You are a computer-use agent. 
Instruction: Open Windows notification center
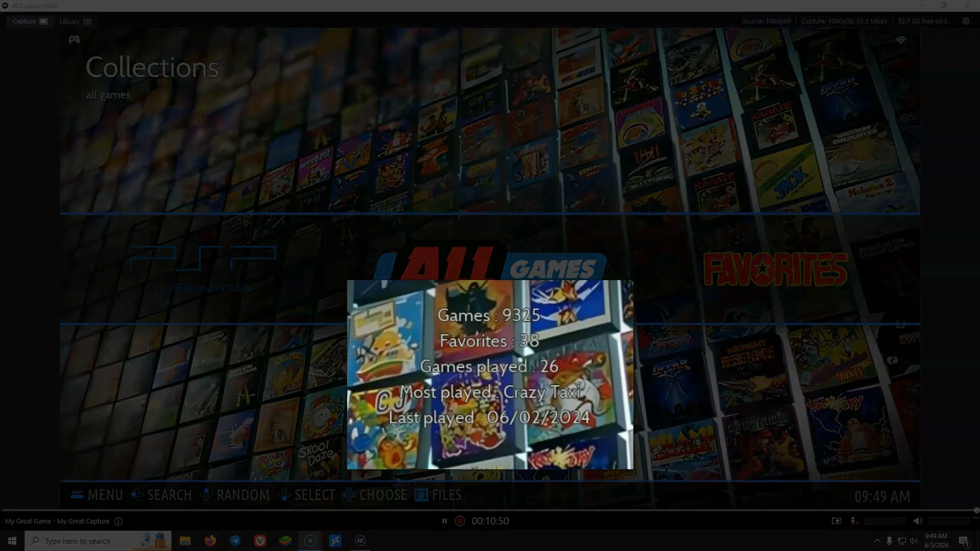click(x=964, y=541)
